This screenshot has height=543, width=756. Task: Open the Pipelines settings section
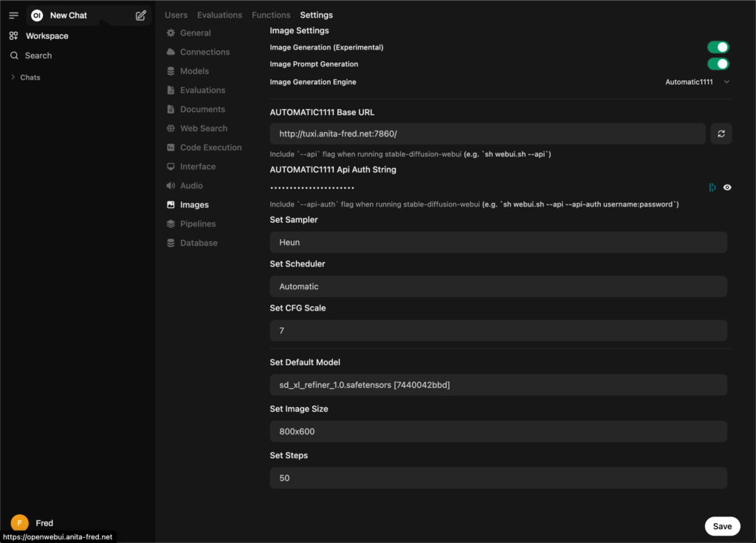click(197, 224)
